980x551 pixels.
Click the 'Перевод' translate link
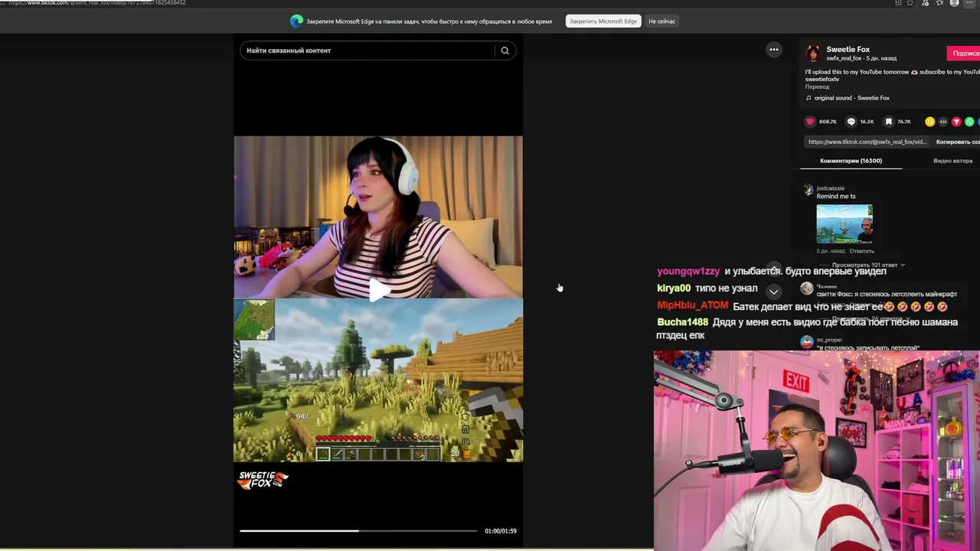pyautogui.click(x=817, y=86)
